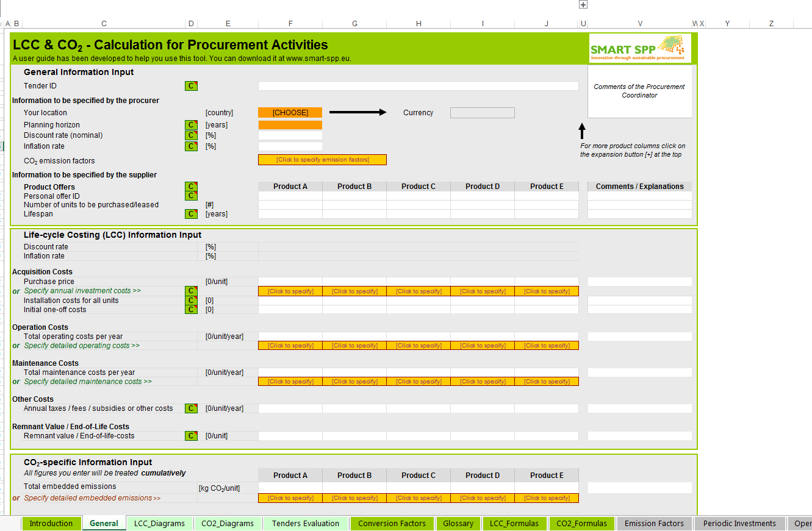Click to specify detailed maintenance costs for Product C
This screenshot has width=812, height=531.
click(x=419, y=382)
